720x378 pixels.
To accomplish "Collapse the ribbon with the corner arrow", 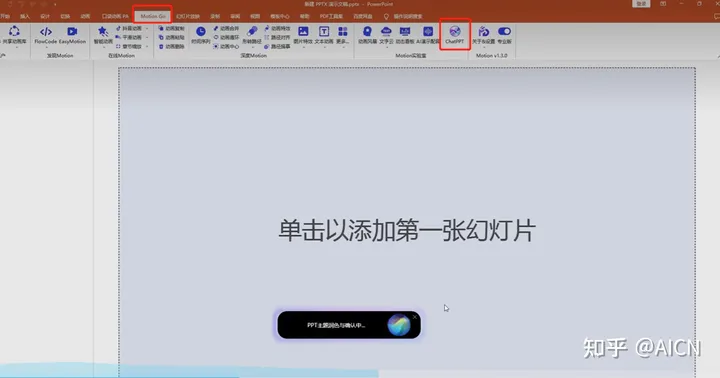I will [x=718, y=56].
